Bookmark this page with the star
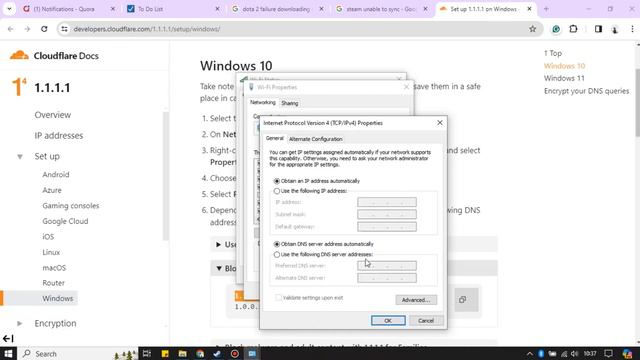 point(532,29)
